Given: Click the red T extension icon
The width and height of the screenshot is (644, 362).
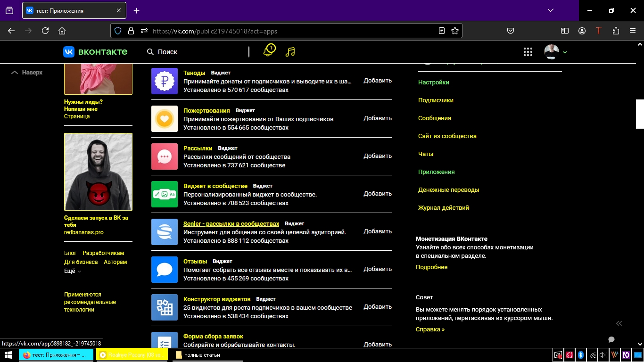Looking at the screenshot, I should pos(598,31).
